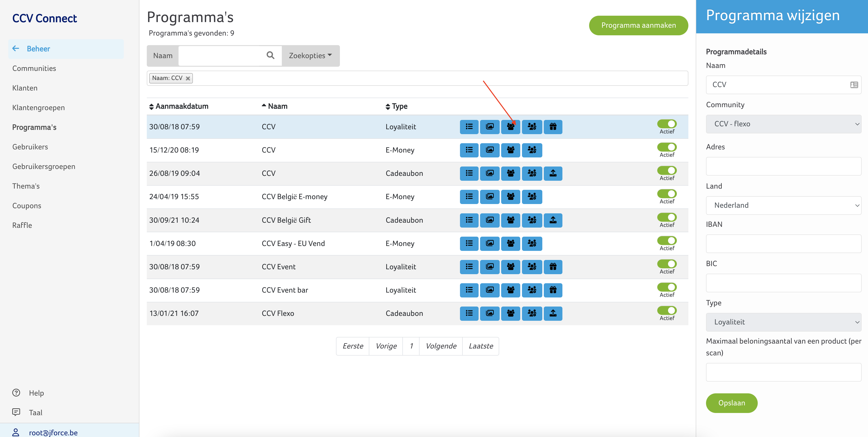Go to Klantengroepen in the sidebar
The height and width of the screenshot is (437, 868).
pos(38,108)
